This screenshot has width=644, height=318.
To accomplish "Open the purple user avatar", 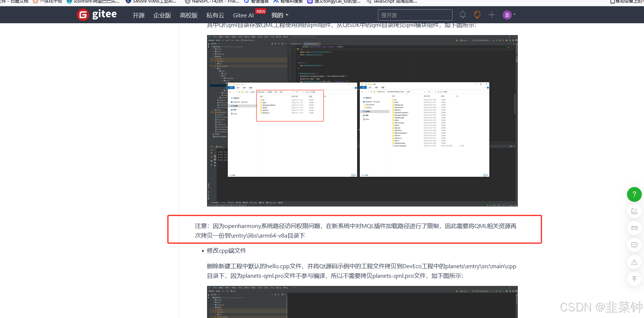I will click(507, 15).
